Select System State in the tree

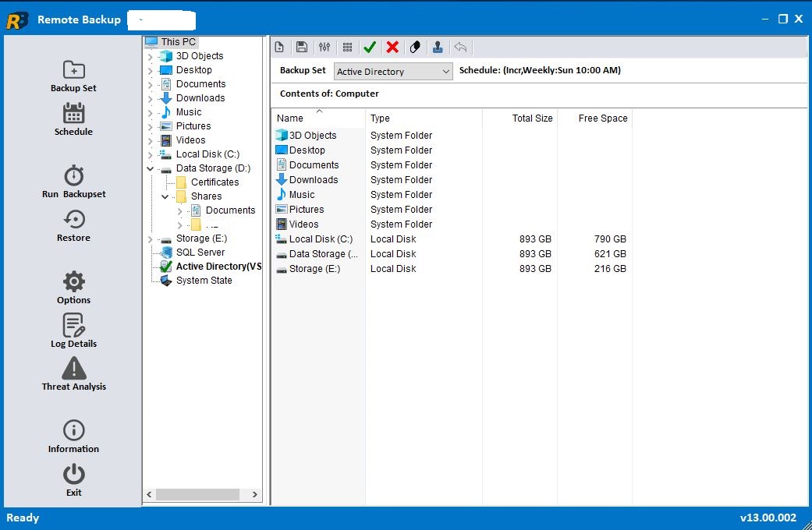(x=204, y=280)
